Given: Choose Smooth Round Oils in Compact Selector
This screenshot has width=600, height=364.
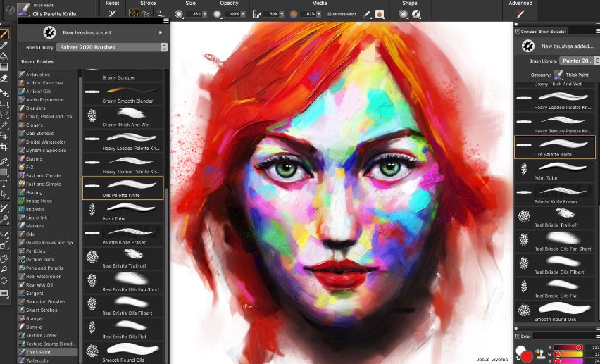Looking at the screenshot, I should pos(555,312).
